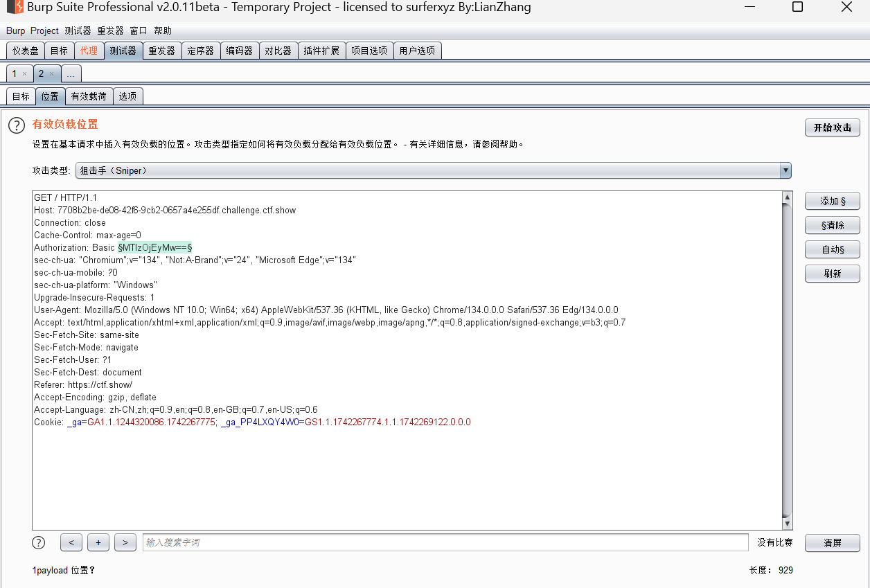This screenshot has height=588, width=870.
Task: Click the Accept-Encoding: gzip, deflate line
Action: point(95,397)
